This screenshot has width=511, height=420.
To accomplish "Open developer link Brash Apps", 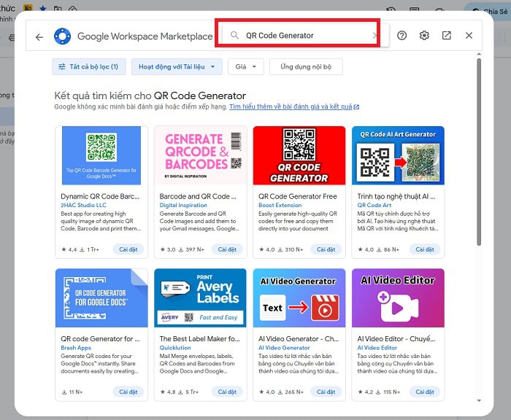I will (x=76, y=348).
